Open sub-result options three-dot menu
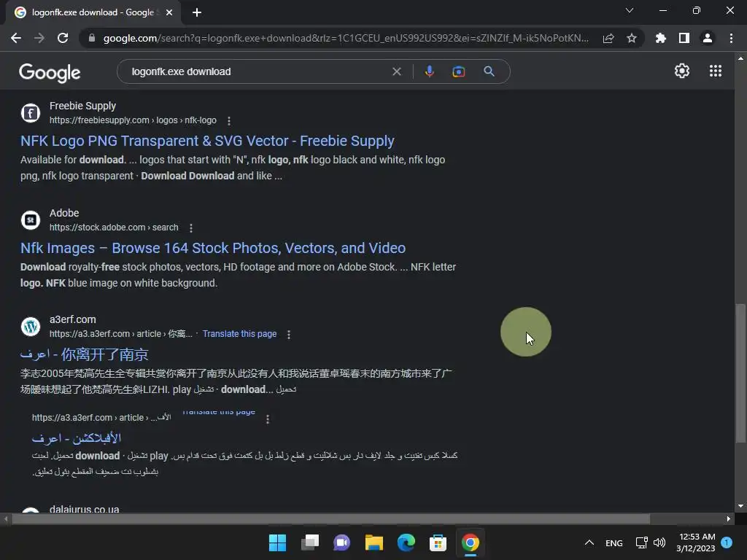This screenshot has height=560, width=747. coord(268,419)
